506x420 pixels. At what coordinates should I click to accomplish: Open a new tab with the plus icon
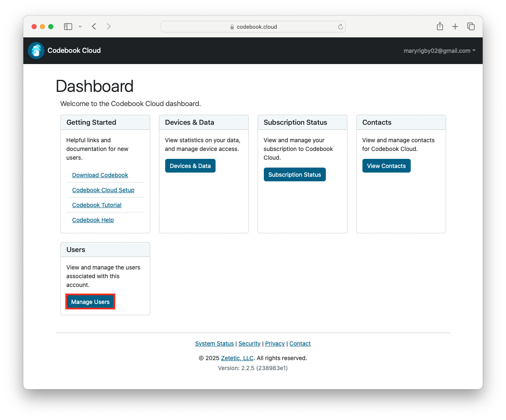(x=455, y=26)
